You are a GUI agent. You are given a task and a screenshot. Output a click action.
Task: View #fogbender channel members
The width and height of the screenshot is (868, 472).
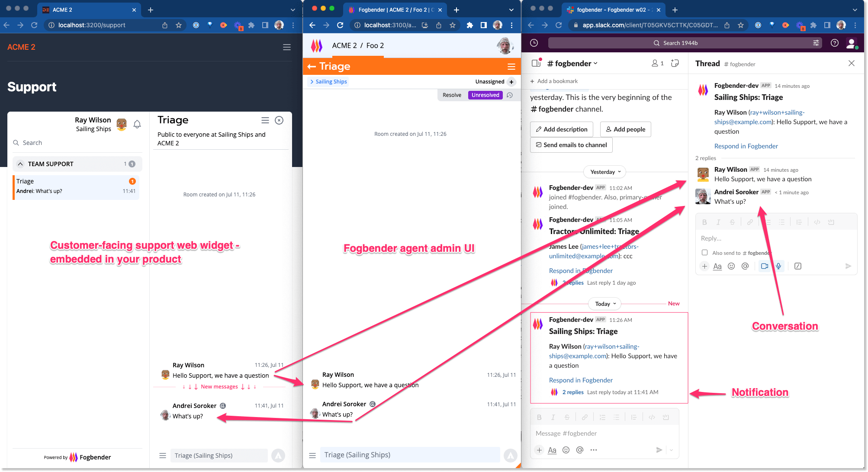click(x=658, y=64)
